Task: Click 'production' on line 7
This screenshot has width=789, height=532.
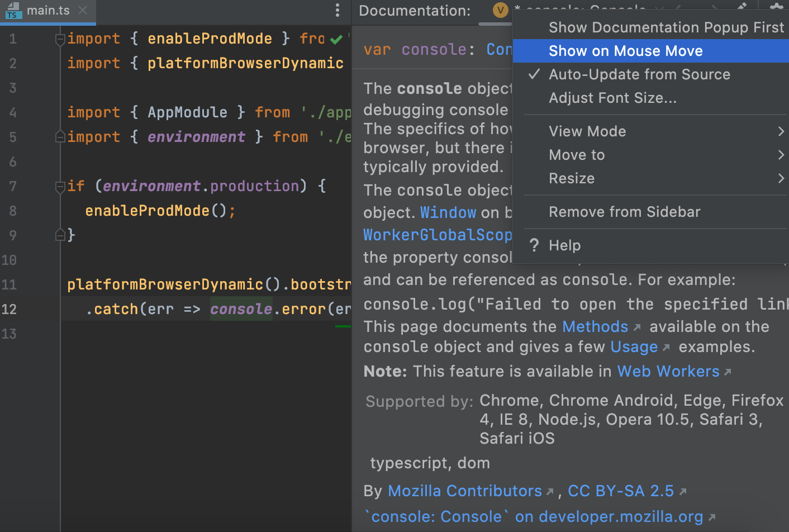Action: coord(254,186)
